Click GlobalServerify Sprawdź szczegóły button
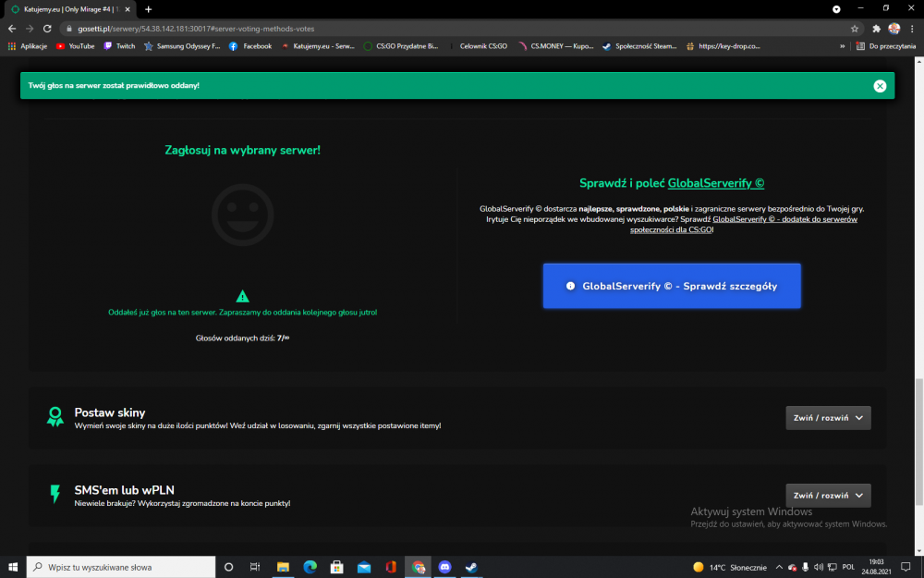 [672, 286]
